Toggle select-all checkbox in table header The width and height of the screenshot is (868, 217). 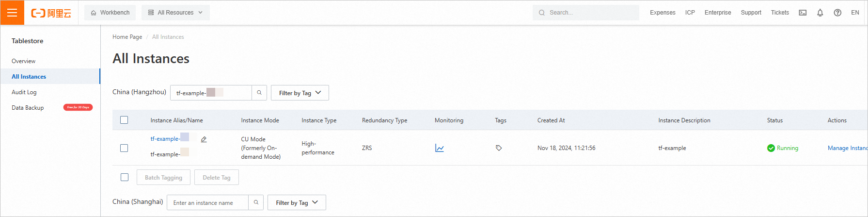pos(124,120)
